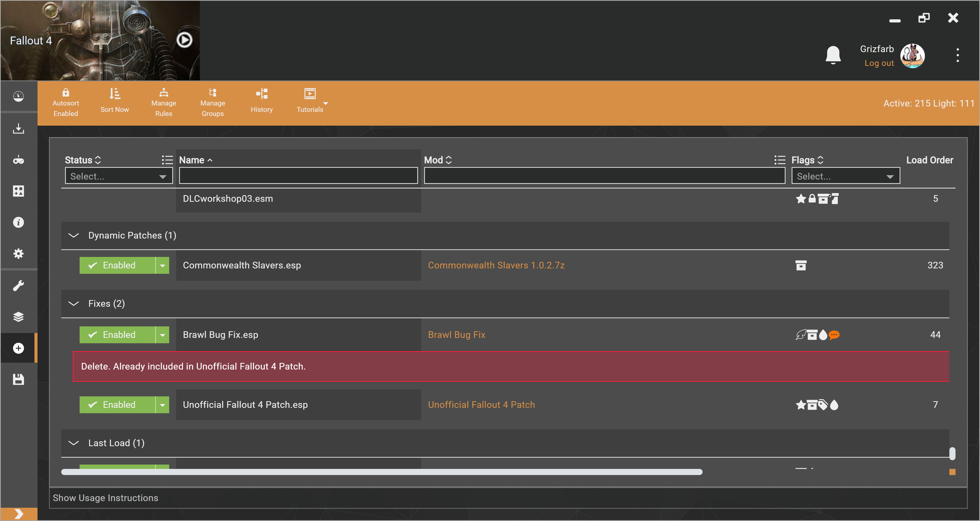This screenshot has height=521, width=980.
Task: Collapse the Dynamic Patches group
Action: coord(73,235)
